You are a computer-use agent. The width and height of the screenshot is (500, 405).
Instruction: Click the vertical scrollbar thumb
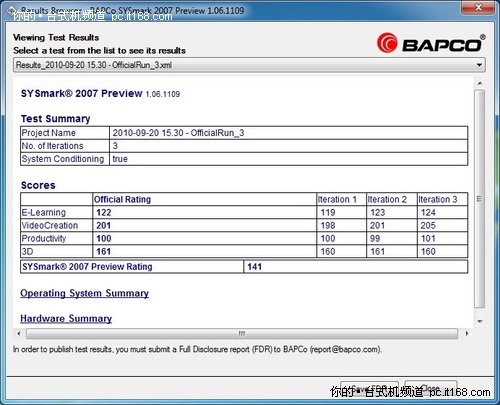pyautogui.click(x=480, y=199)
